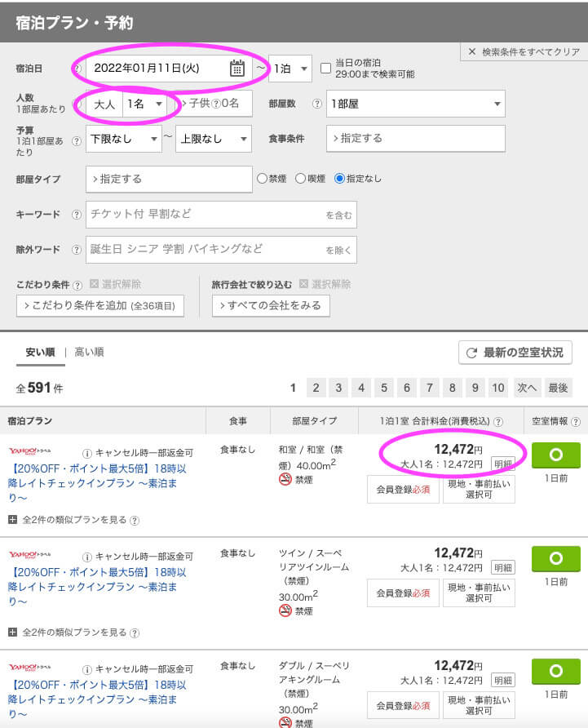Go to results page 5
The image size is (588, 728).
coord(384,388)
